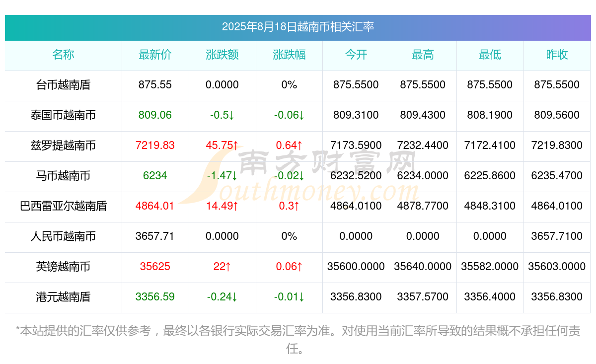Click change amount 14.49↑

pos(222,206)
